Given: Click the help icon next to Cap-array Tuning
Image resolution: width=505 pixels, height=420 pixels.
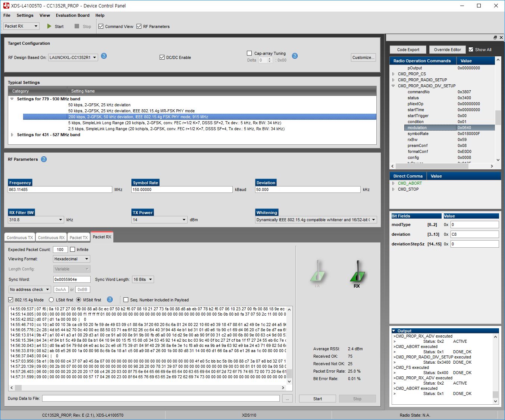Looking at the screenshot, I should point(295,56).
